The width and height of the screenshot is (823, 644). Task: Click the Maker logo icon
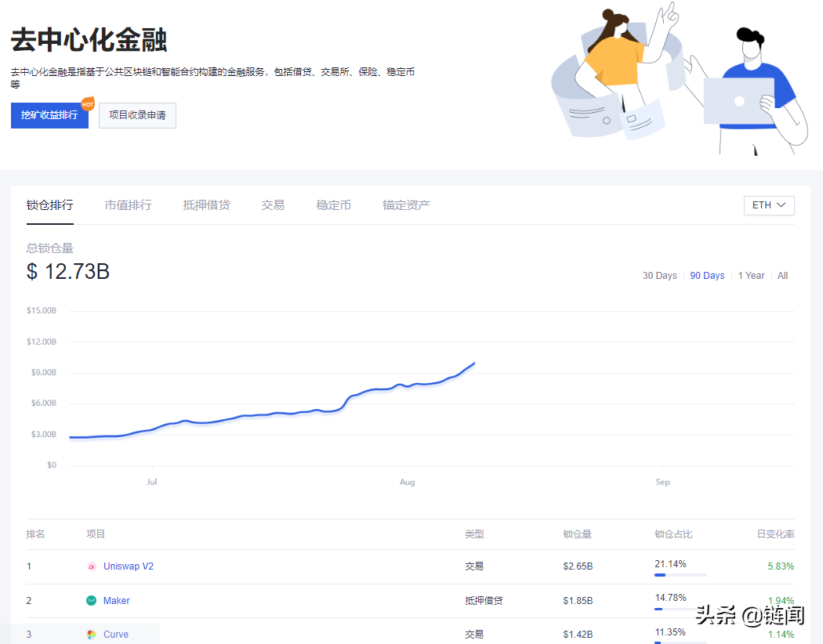[92, 601]
